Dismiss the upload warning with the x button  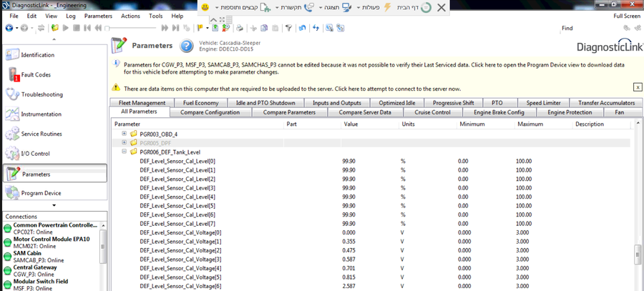pyautogui.click(x=638, y=87)
